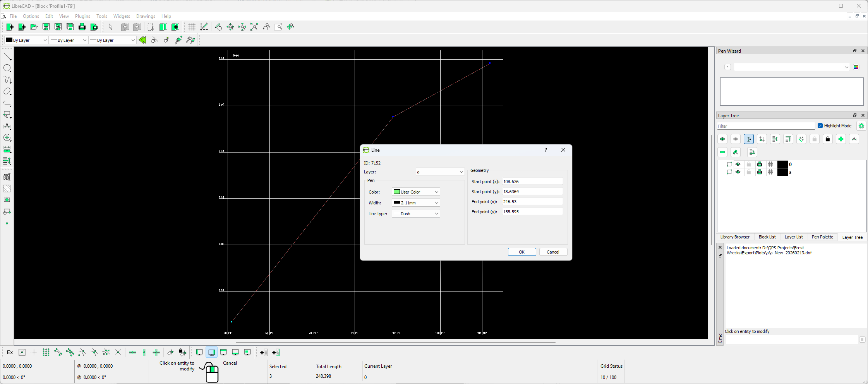This screenshot has width=868, height=384.
Task: Toggle lock of layer 0
Action: (x=749, y=164)
